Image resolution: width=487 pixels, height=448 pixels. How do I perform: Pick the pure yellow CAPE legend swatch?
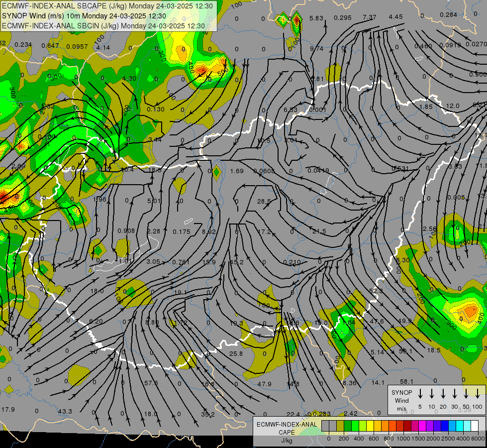370,426
